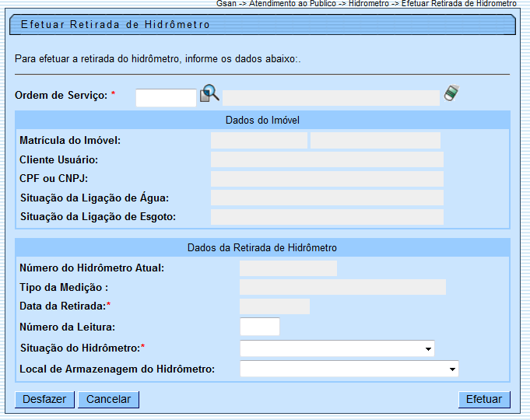Click the Situação da Ligação de Água field

[327, 198]
